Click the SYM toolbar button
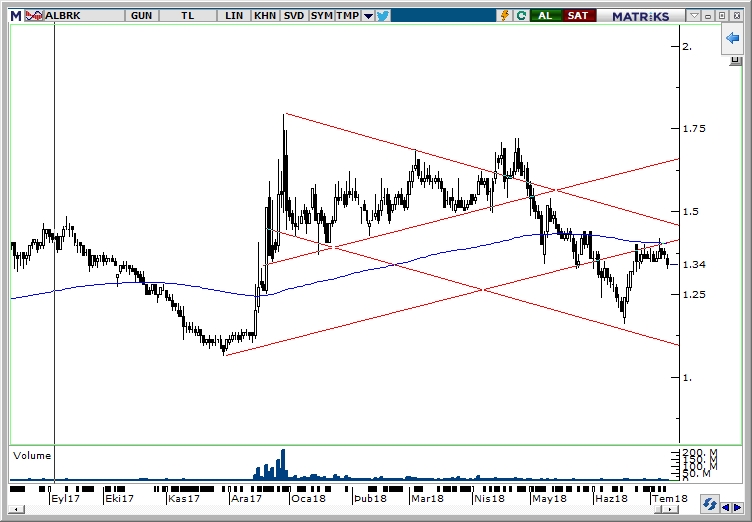Screen dimensions: 752x522 [321, 16]
